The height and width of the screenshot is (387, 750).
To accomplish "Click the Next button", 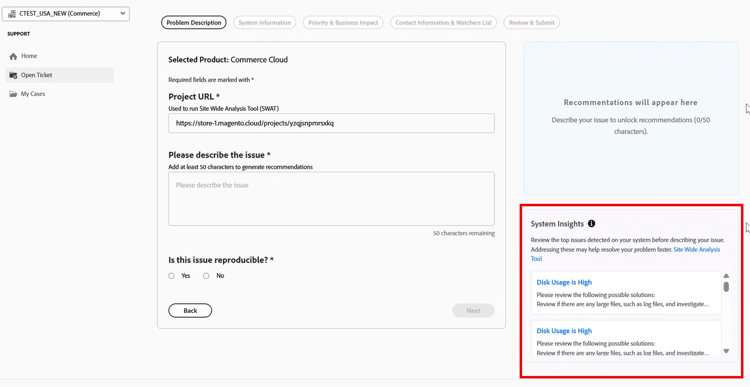I will tap(473, 310).
